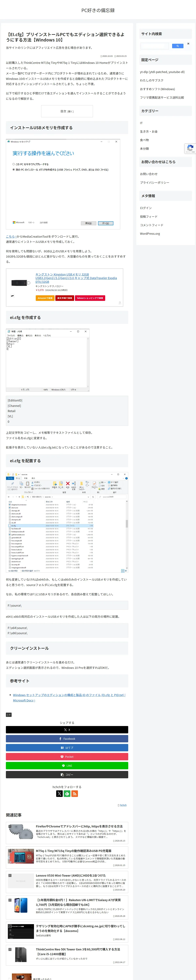Select the 食べ物 category

click(x=144, y=140)
